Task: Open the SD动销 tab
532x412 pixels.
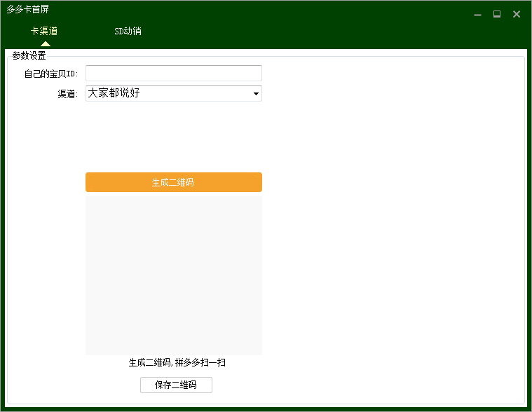Action: pyautogui.click(x=128, y=32)
